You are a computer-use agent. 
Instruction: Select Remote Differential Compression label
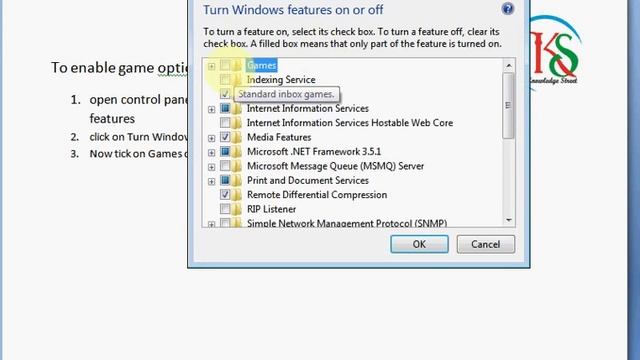(x=317, y=195)
